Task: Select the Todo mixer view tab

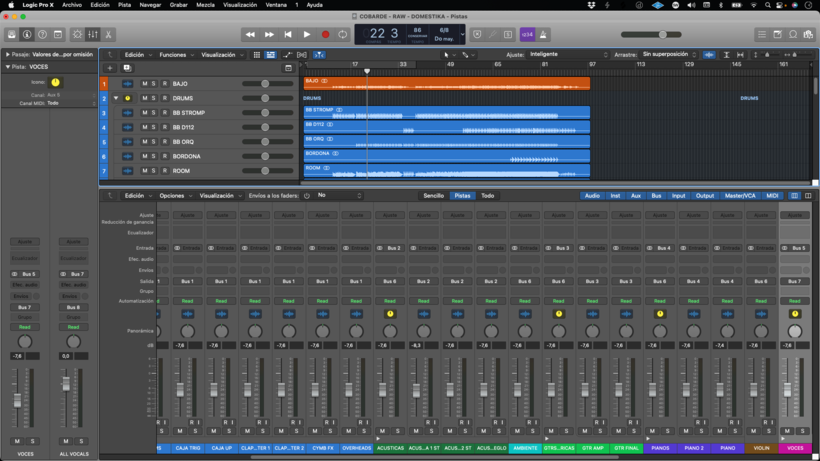Action: (487, 195)
